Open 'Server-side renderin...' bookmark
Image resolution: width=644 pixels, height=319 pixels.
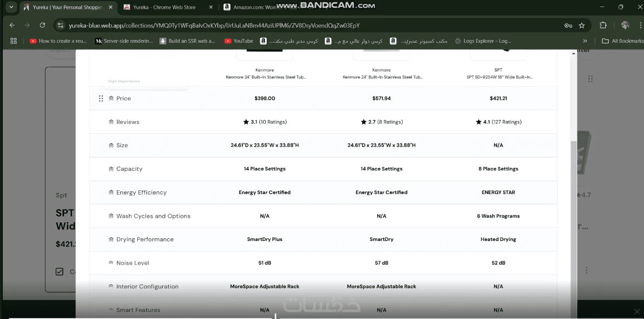pos(124,41)
